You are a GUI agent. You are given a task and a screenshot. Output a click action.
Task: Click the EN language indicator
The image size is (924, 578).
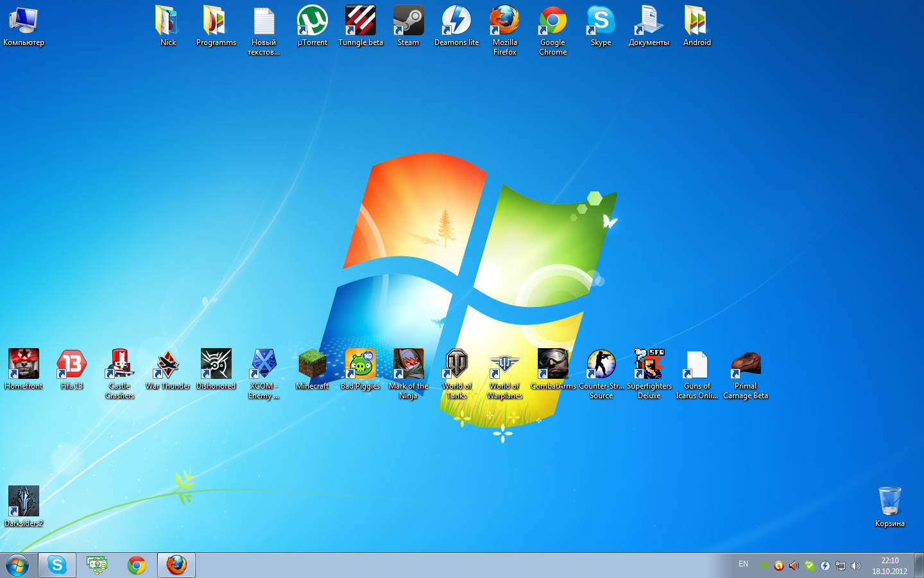[x=743, y=564]
